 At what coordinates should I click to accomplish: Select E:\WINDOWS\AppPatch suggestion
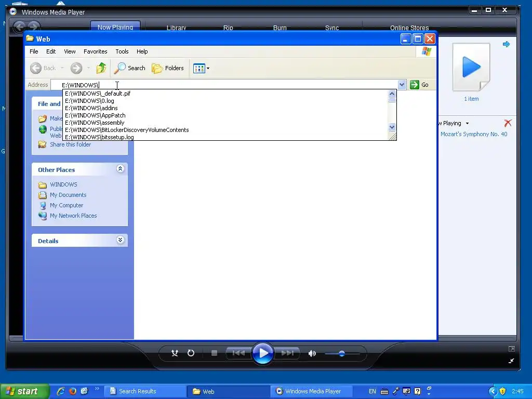[225, 115]
